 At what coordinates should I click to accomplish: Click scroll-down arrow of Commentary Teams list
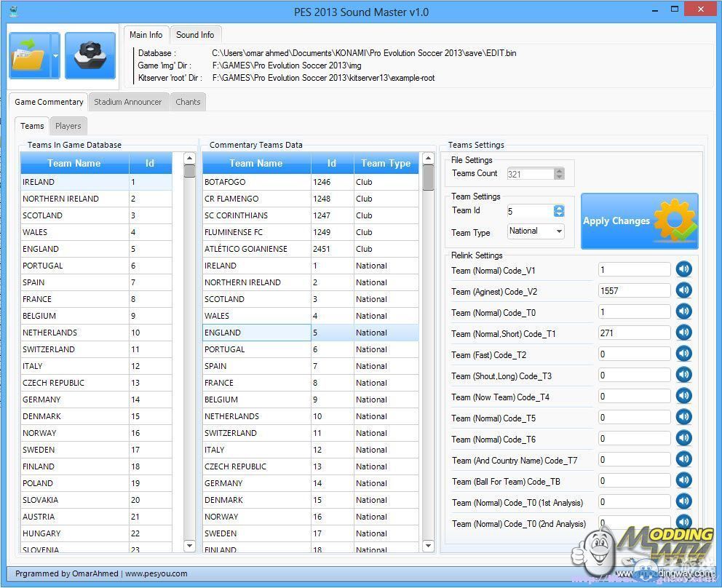[x=428, y=546]
